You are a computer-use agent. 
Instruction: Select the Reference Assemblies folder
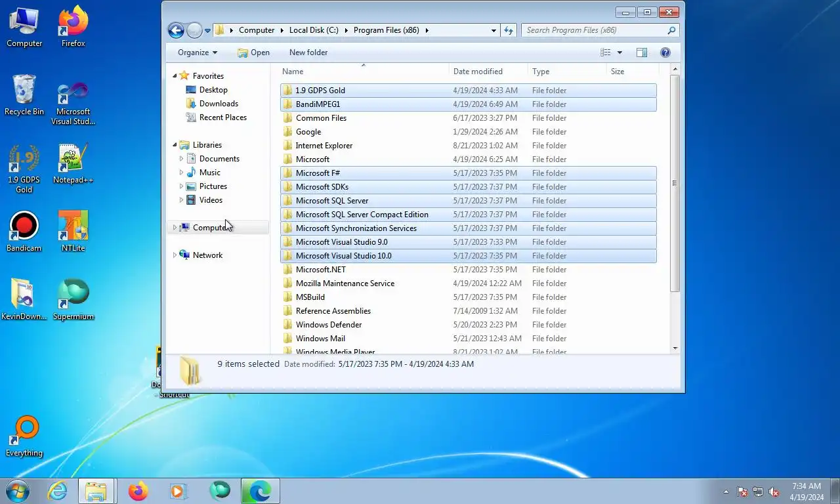point(468,311)
